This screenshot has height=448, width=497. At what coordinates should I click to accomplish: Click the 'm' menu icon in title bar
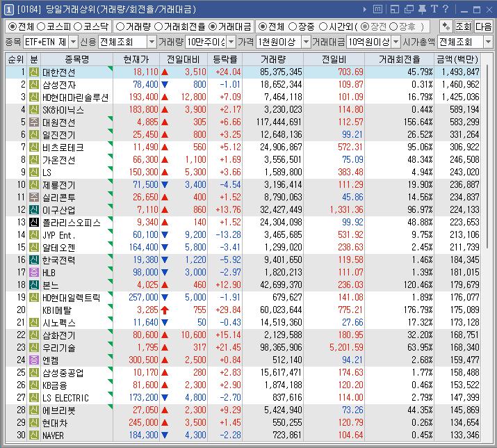coord(377,9)
